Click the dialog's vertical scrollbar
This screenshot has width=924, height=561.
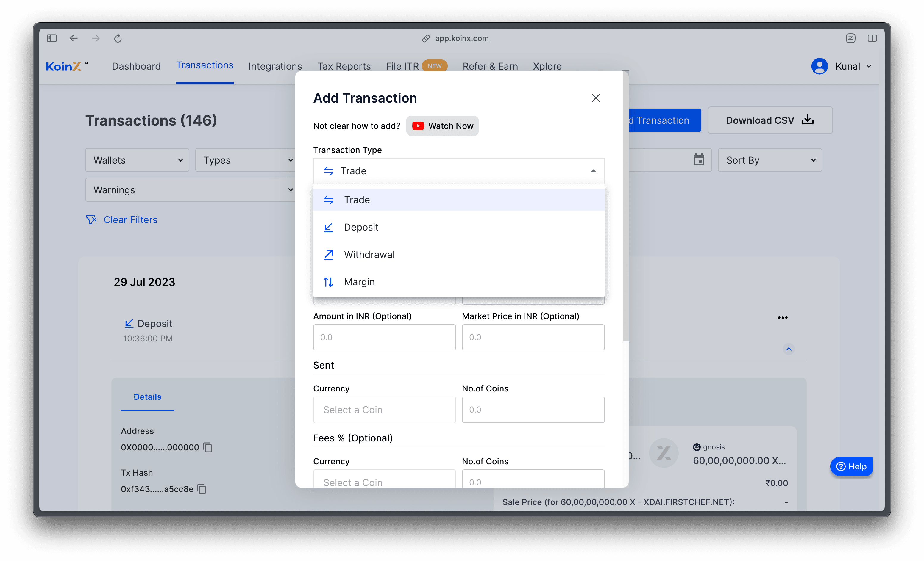pyautogui.click(x=625, y=206)
